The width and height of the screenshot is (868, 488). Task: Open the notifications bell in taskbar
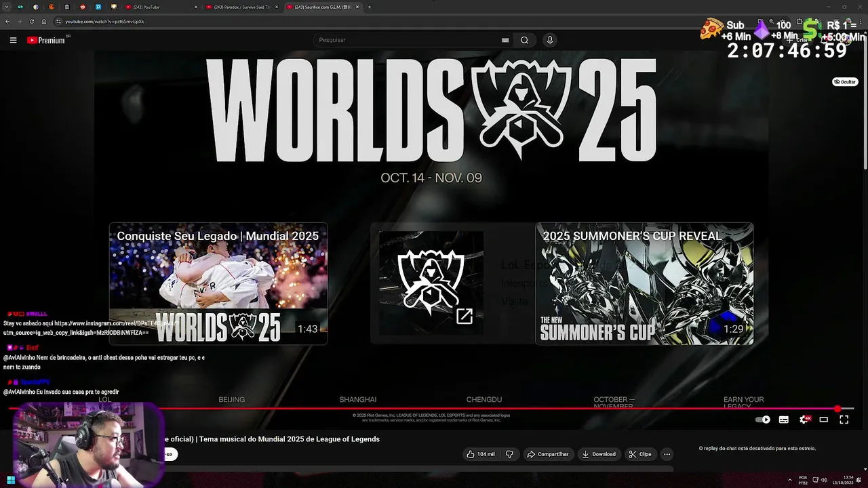859,481
